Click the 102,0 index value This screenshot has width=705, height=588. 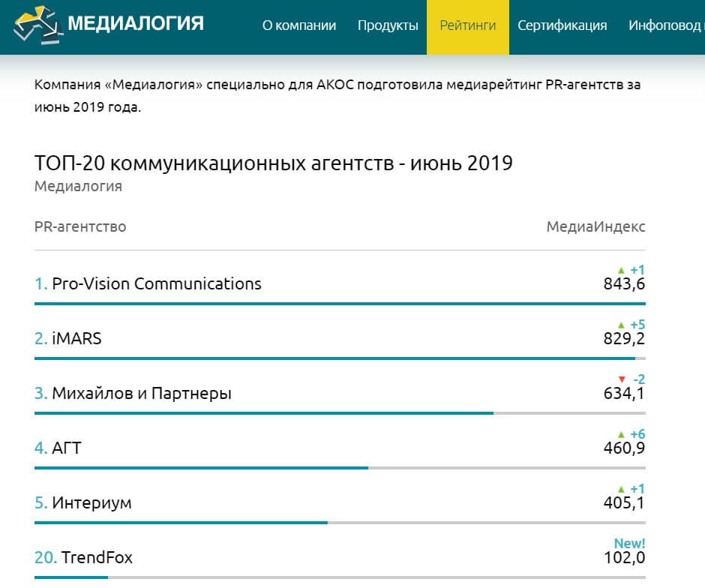(624, 557)
